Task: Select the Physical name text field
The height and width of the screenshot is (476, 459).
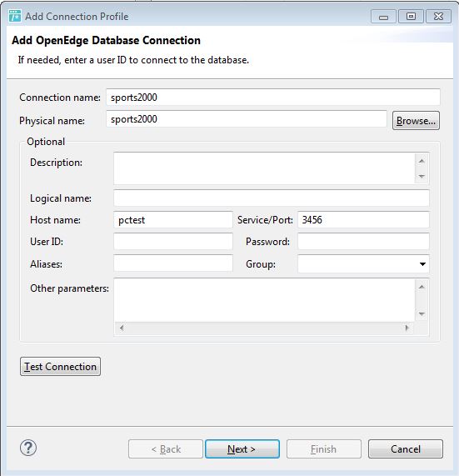Action: coord(247,119)
